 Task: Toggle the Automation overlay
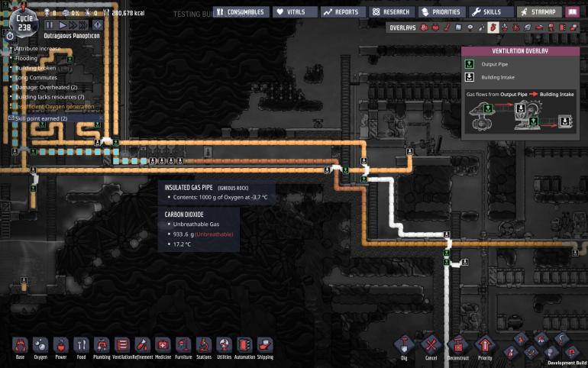pyautogui.click(x=562, y=27)
